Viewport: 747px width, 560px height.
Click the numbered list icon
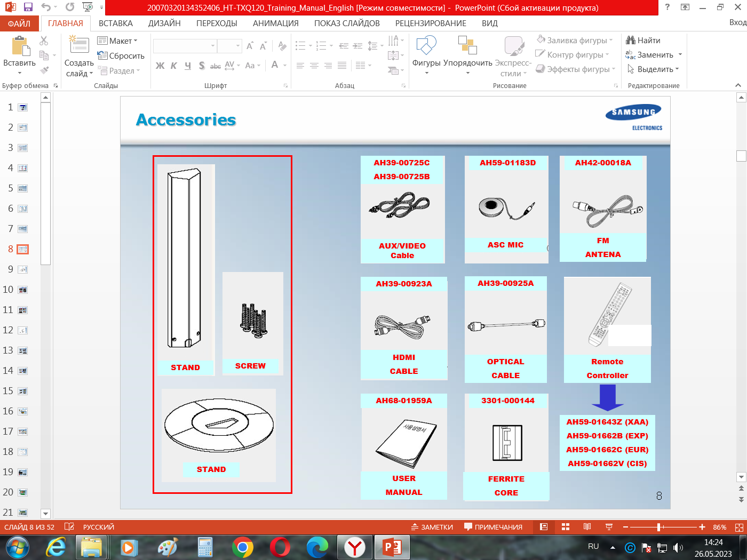(321, 46)
